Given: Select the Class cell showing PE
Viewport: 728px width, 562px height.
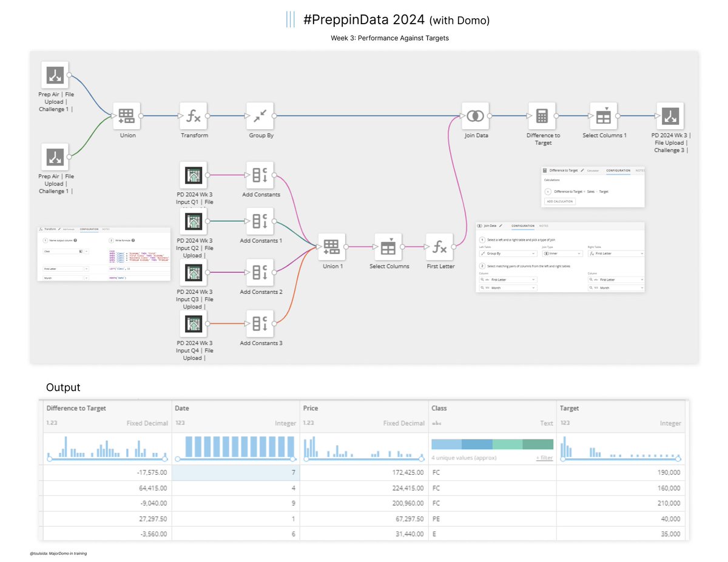Looking at the screenshot, I should coord(491,519).
